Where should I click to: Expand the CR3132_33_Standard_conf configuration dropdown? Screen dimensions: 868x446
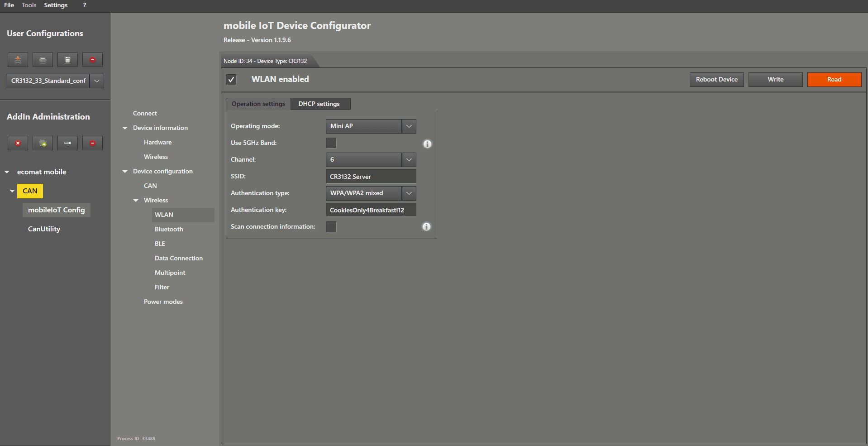[97, 81]
